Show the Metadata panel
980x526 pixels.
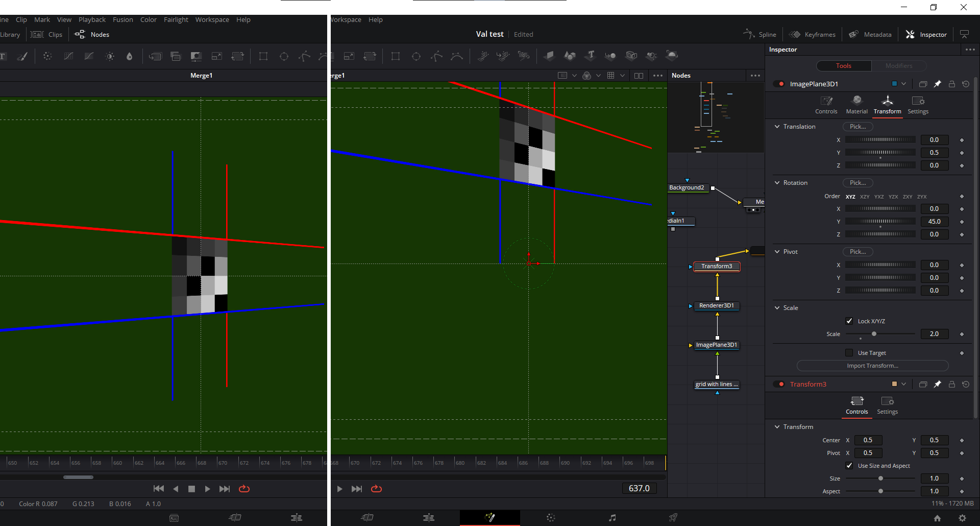click(870, 34)
